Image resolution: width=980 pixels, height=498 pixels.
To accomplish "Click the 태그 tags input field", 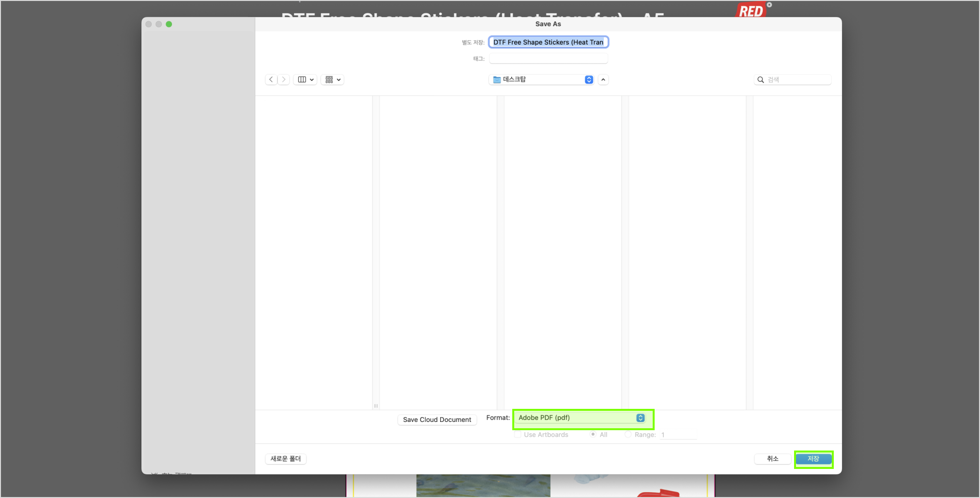I will [x=548, y=59].
